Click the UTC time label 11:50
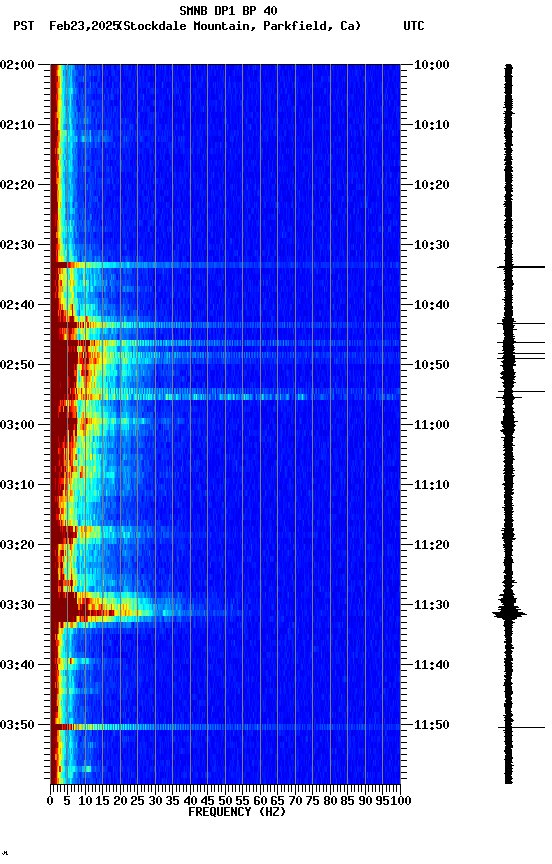Screen dimensions: 552x864 tap(431, 725)
